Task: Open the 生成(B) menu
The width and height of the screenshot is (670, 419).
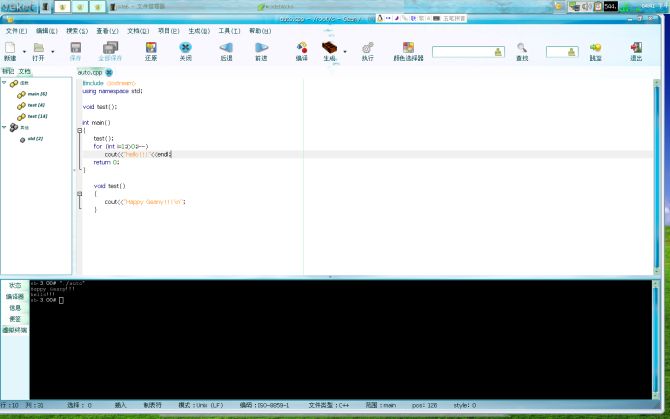Action: tap(199, 31)
